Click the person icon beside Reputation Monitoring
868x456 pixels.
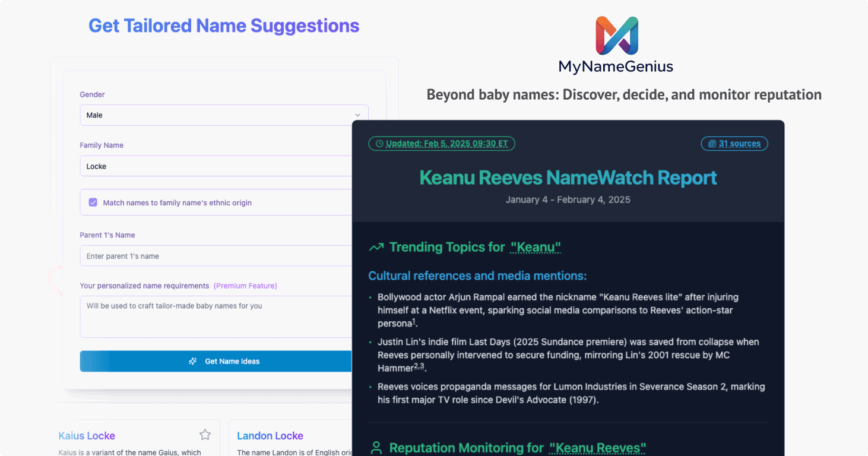tap(375, 447)
